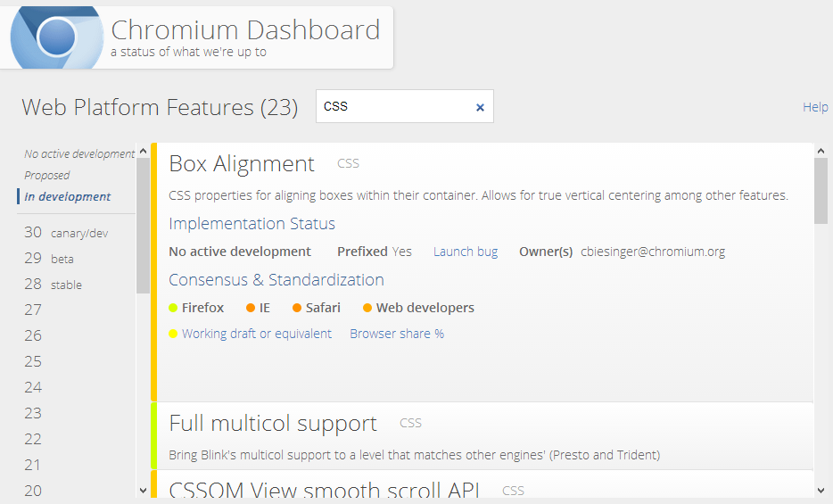Click the CSS tag beside Full multicol support
Viewport: 833px width, 504px height.
coord(410,424)
